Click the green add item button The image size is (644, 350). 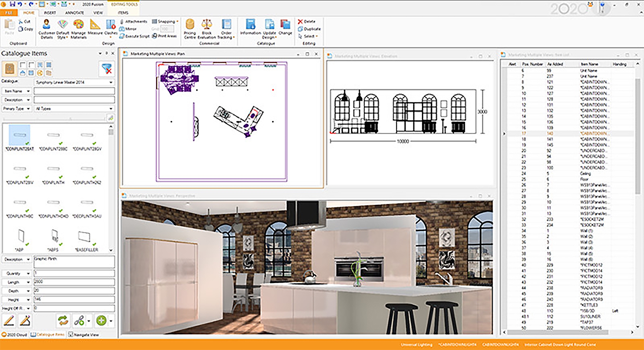(101, 320)
